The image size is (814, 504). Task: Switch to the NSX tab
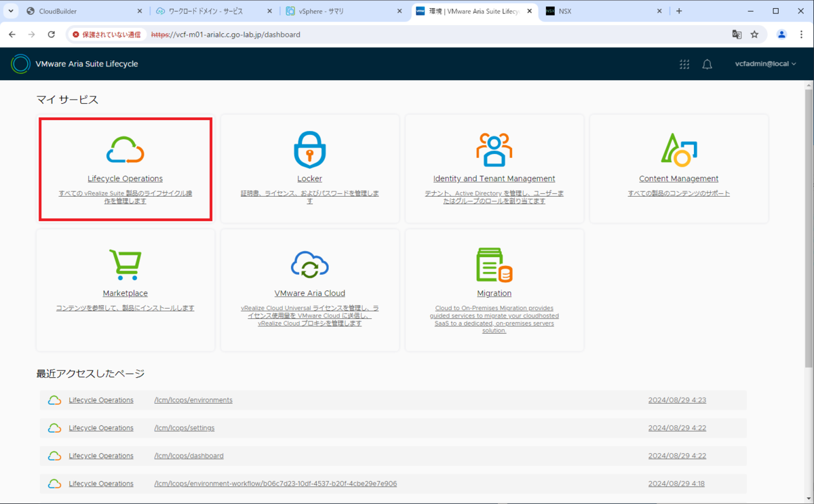tap(604, 11)
